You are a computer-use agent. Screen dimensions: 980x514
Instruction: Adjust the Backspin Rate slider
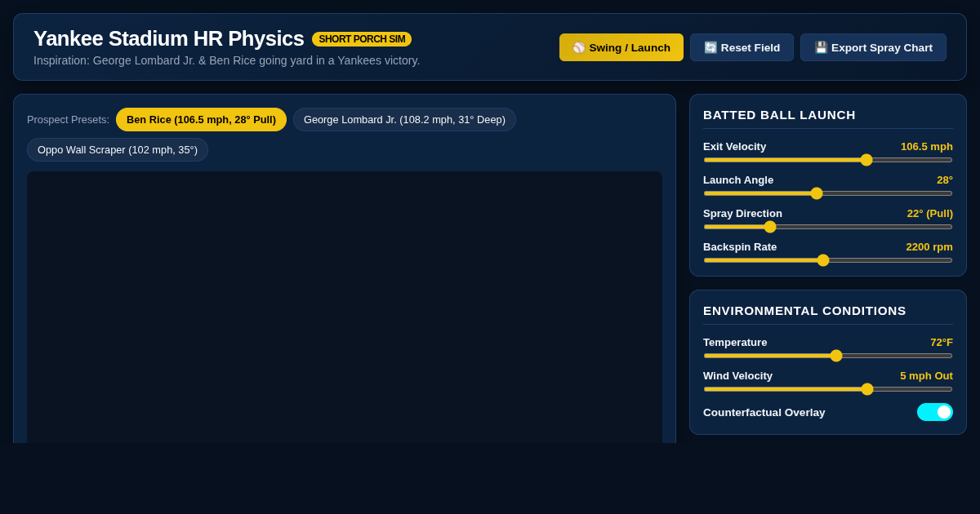(828, 260)
